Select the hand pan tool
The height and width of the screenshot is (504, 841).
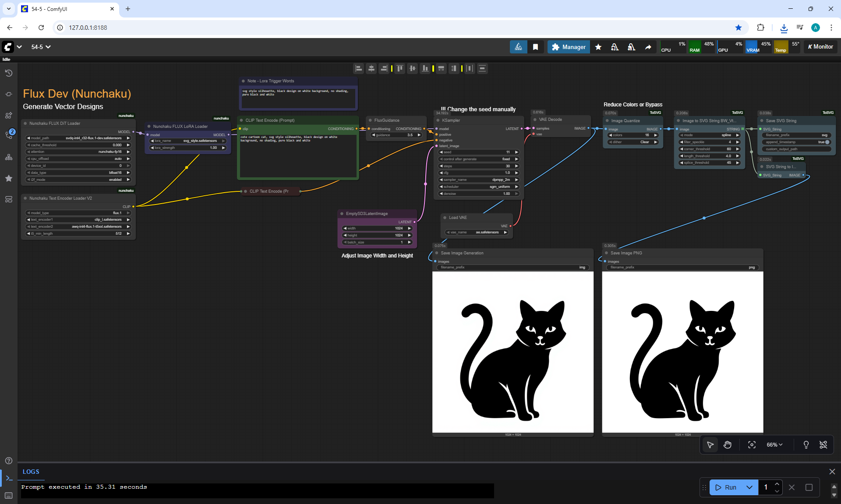(728, 445)
